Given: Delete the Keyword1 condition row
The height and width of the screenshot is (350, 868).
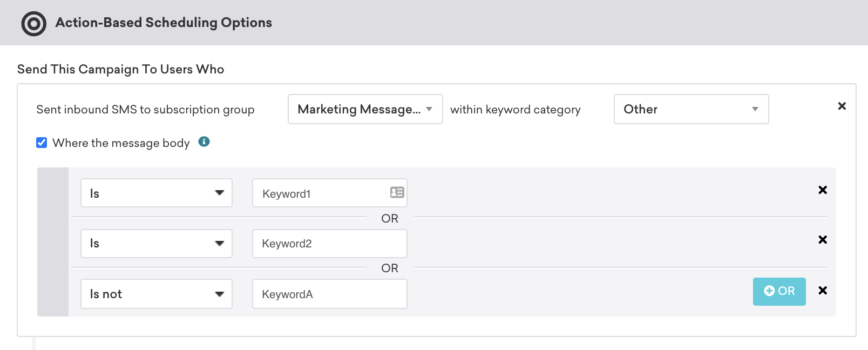Looking at the screenshot, I should tap(823, 190).
